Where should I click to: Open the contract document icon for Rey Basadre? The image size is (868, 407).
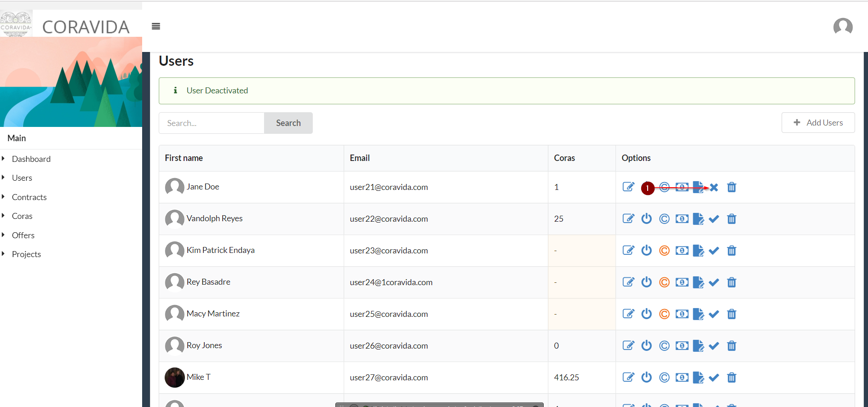(x=698, y=282)
